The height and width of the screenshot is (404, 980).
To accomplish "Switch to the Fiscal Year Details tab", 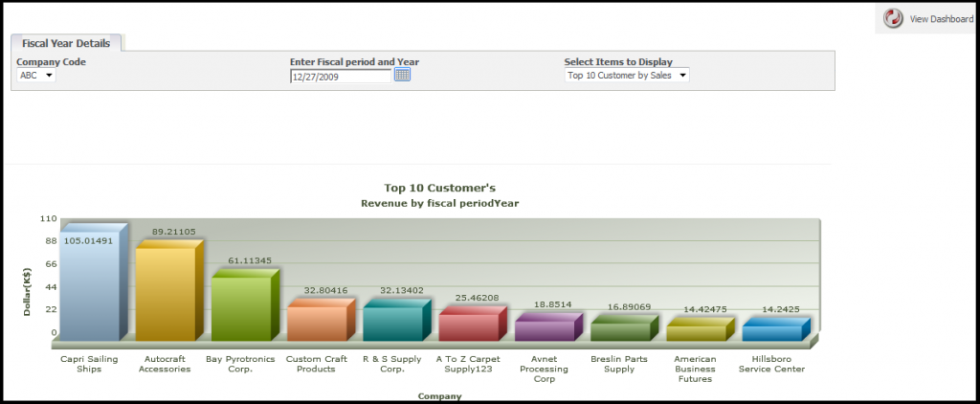I will pyautogui.click(x=66, y=43).
